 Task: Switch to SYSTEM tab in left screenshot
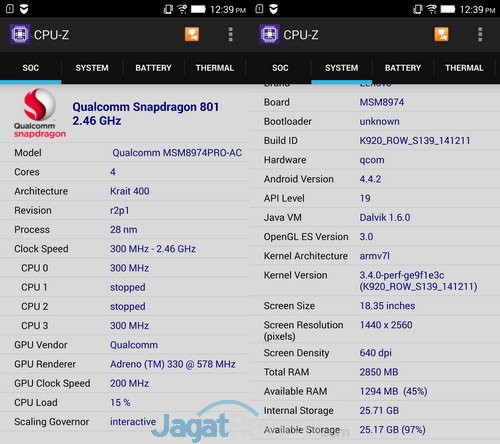pos(92,68)
